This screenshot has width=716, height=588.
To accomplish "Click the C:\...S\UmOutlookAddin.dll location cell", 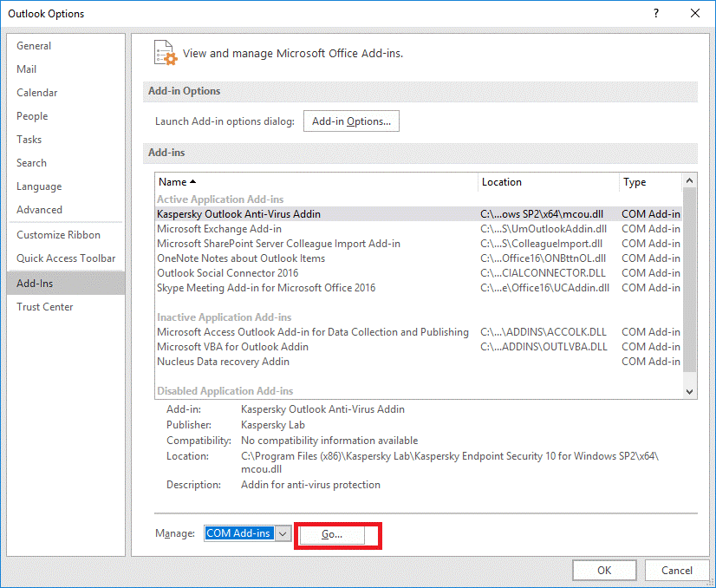I will 544,229.
